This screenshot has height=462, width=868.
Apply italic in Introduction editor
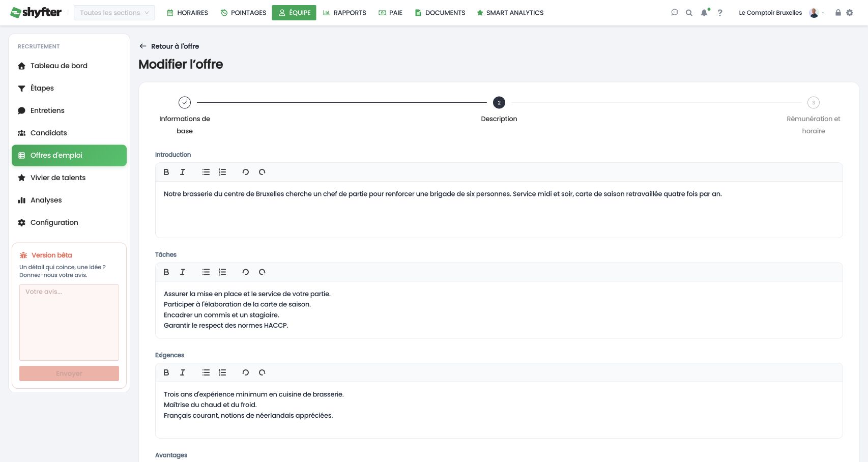(x=183, y=172)
